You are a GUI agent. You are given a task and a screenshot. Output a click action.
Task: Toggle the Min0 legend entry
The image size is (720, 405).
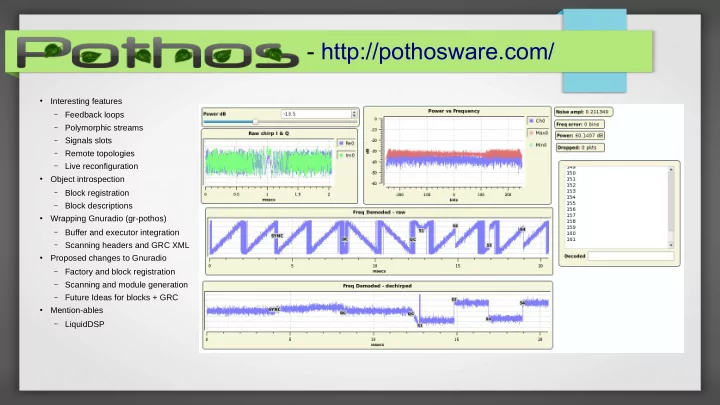[538, 145]
